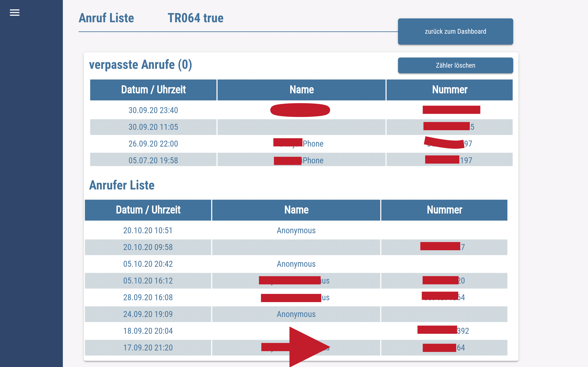Click zurück zum Dashboard button
This screenshot has width=588, height=367.
coord(455,32)
